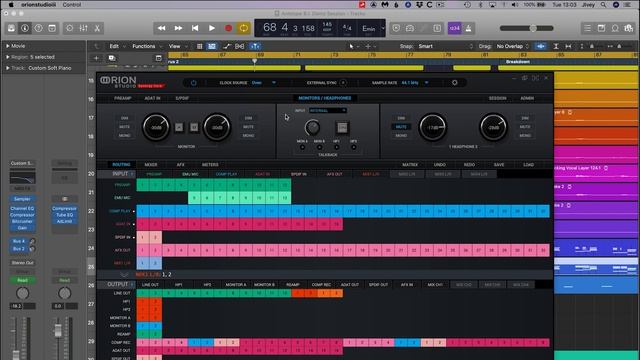
Task: Open the Library button in Logic toolbar
Action: point(11,28)
